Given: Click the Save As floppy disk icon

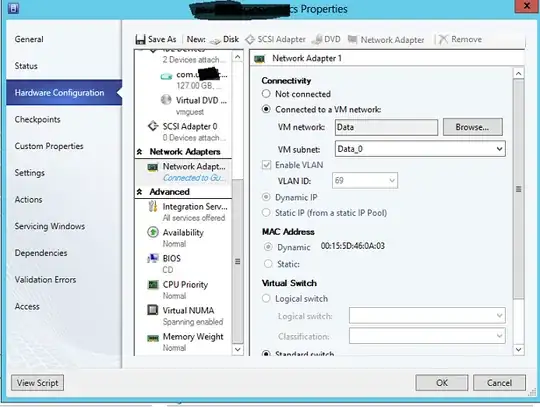Looking at the screenshot, I should [140, 40].
